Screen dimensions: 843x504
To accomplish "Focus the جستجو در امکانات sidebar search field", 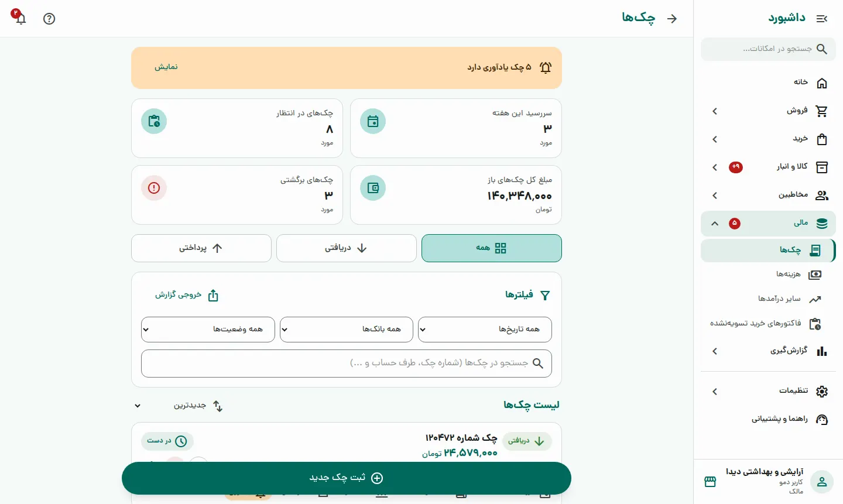I will click(768, 49).
